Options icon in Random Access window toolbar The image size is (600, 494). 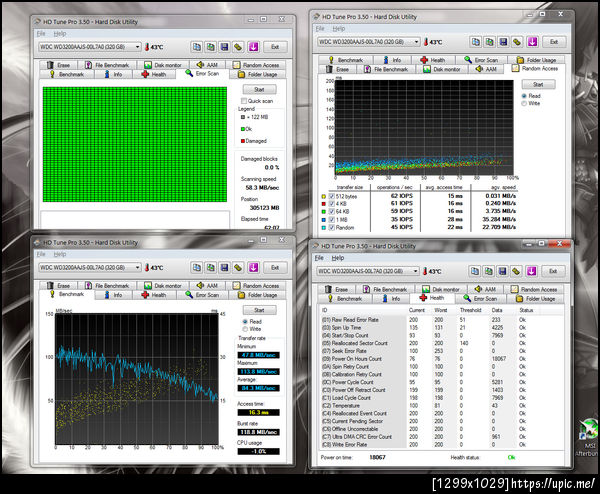point(517,42)
